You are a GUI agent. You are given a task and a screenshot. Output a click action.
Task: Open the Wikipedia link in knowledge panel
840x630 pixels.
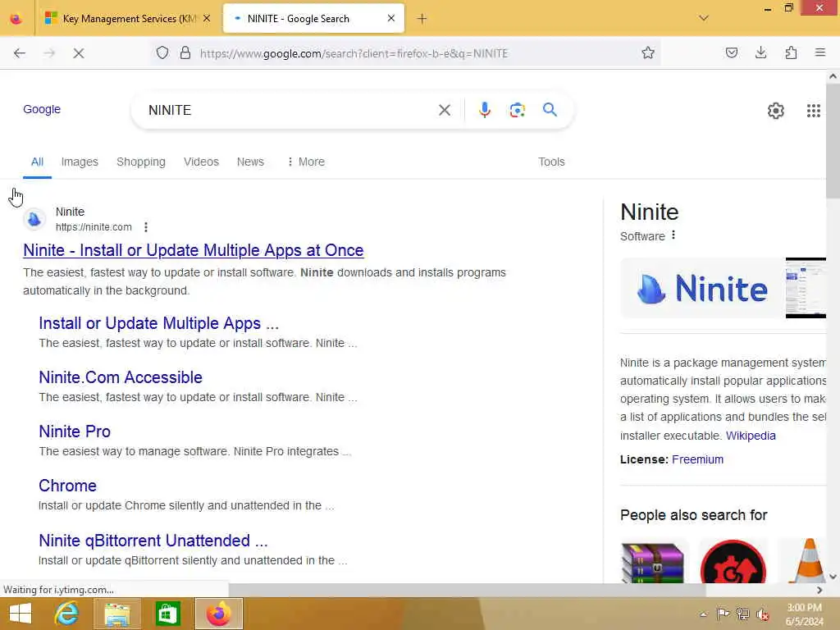(x=751, y=436)
